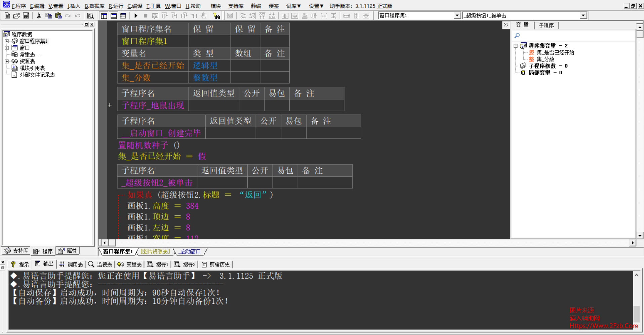Viewport: 644px width, 335px height.
Task: Click the Save floppy disk icon
Action: pos(26,15)
